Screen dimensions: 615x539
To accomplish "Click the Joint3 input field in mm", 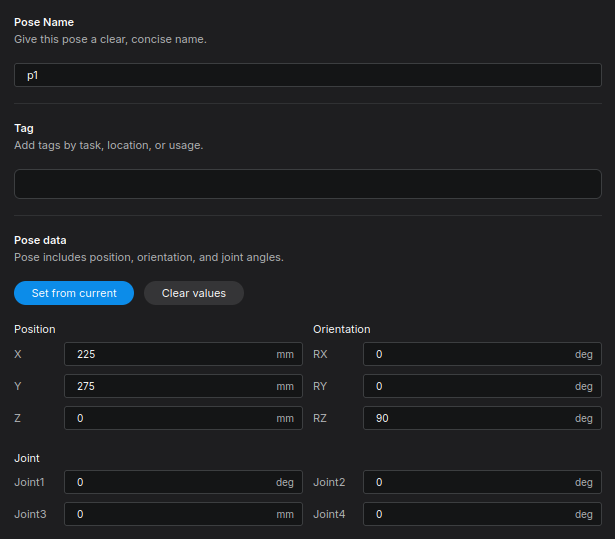I will (168, 514).
